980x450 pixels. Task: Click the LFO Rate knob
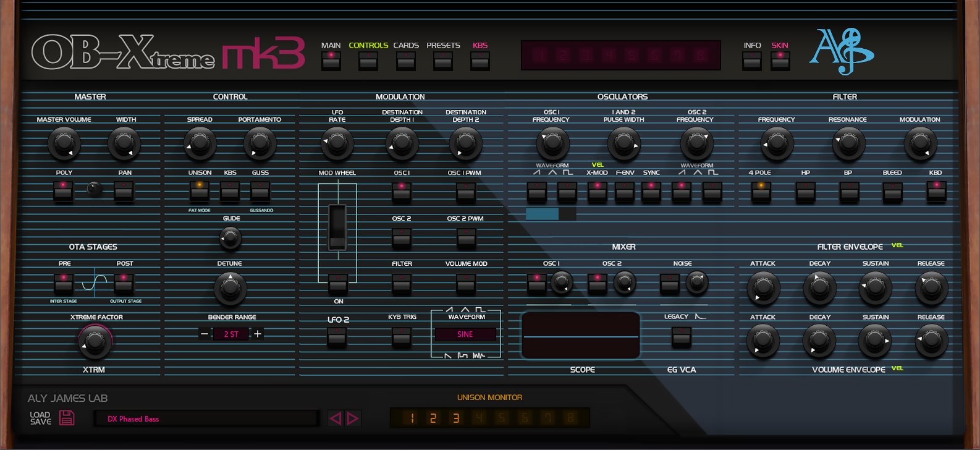click(337, 143)
